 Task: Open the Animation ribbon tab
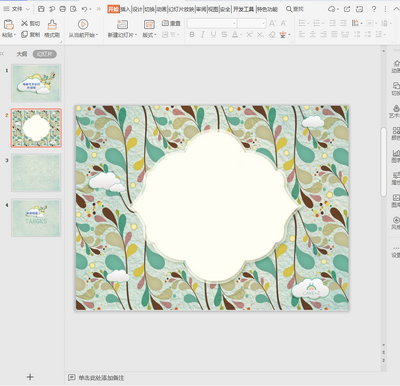pyautogui.click(x=162, y=9)
